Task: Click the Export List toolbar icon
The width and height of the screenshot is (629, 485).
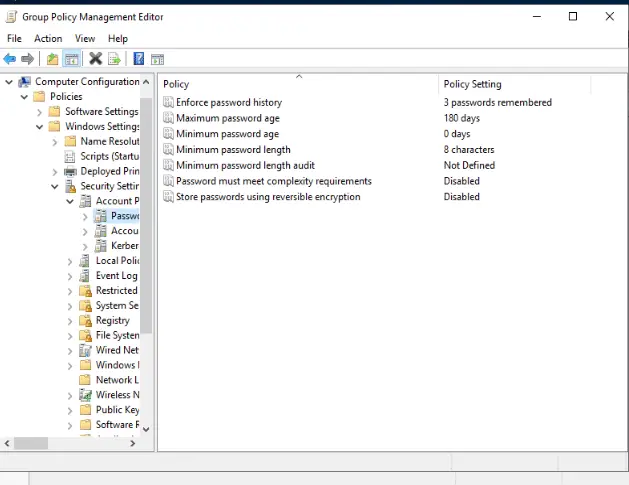Action: (114, 59)
